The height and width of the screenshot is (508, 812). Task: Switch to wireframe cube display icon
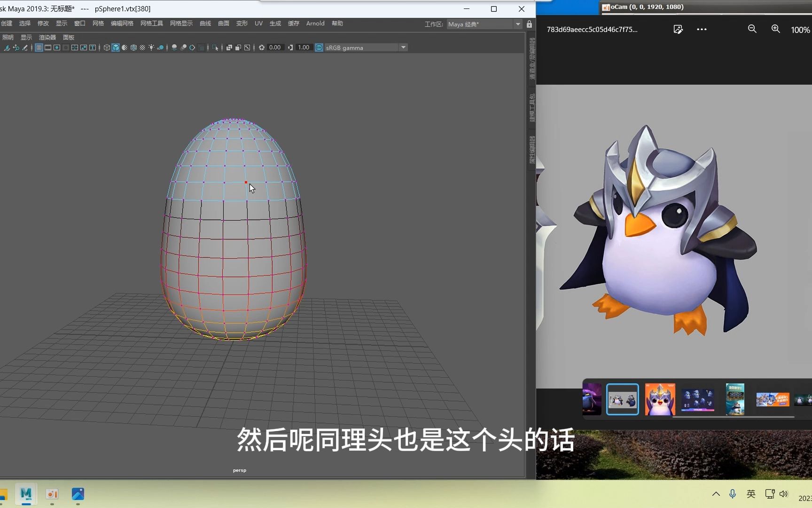(x=107, y=48)
